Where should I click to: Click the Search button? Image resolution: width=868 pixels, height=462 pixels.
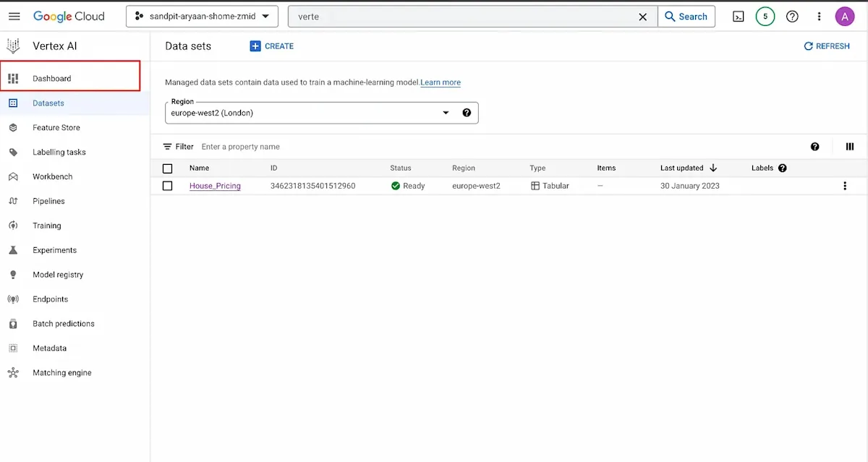pyautogui.click(x=686, y=17)
